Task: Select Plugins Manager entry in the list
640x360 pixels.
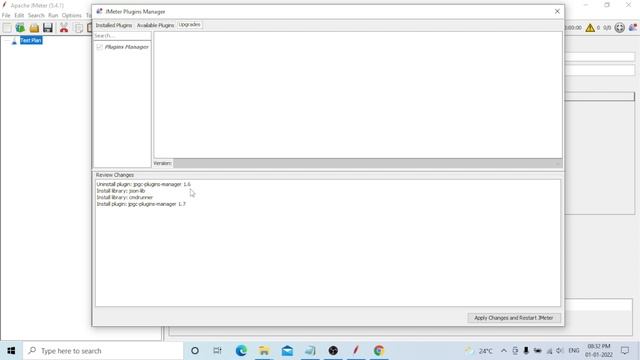Action: click(127, 47)
